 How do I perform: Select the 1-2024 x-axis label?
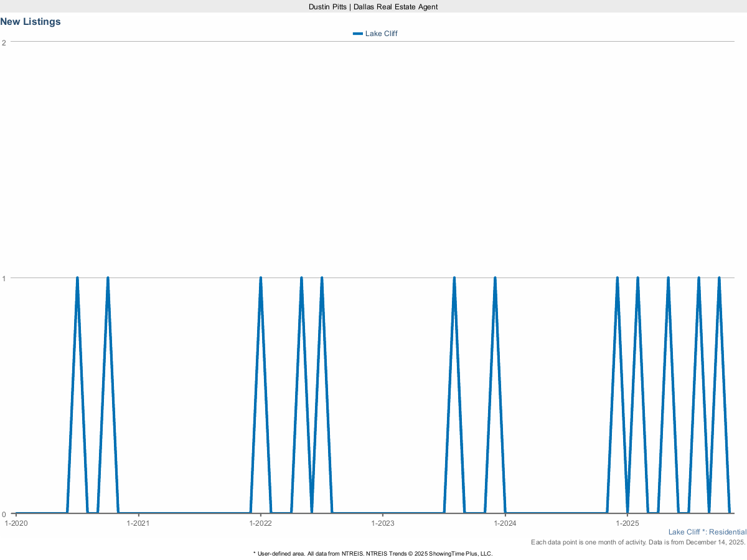click(x=505, y=523)
